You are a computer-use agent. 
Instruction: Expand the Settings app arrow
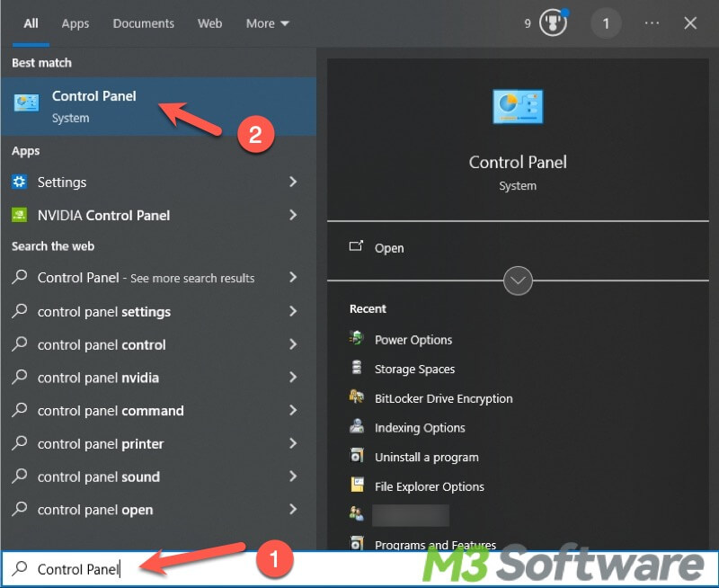point(294,183)
